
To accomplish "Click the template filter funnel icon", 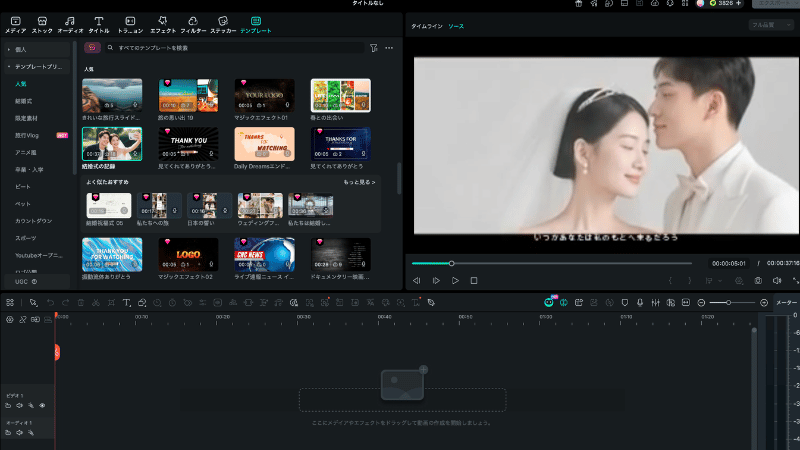I will click(373, 48).
